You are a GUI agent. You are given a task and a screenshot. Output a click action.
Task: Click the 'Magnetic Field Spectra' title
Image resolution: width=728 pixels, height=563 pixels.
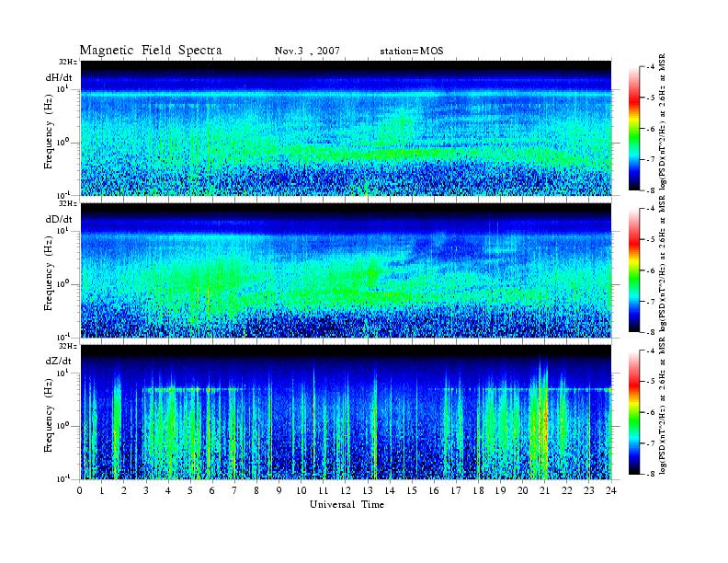pyautogui.click(x=151, y=51)
